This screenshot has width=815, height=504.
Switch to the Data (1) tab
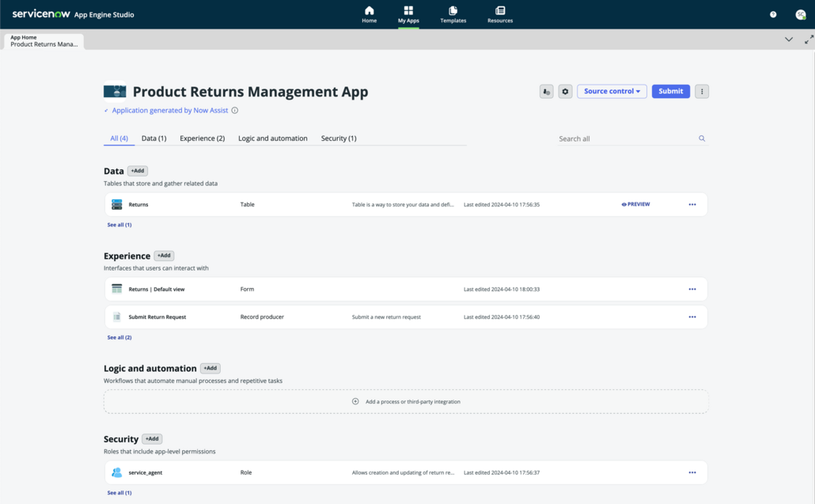click(154, 138)
